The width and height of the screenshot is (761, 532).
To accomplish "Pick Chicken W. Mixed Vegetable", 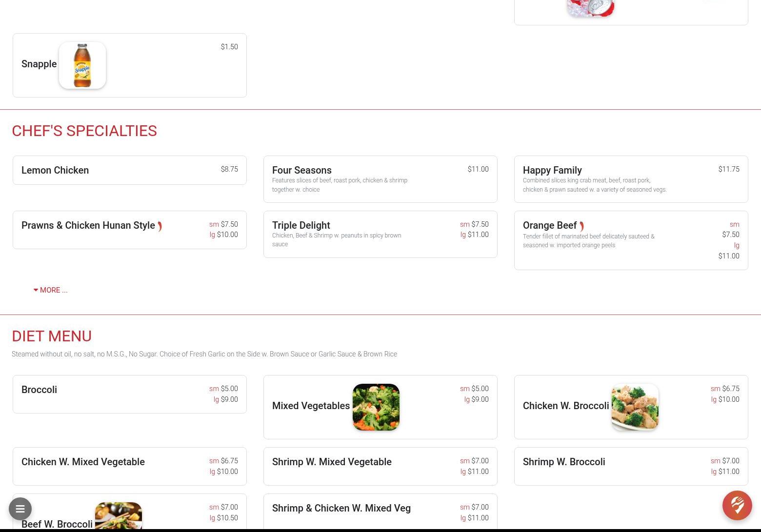I will (130, 466).
